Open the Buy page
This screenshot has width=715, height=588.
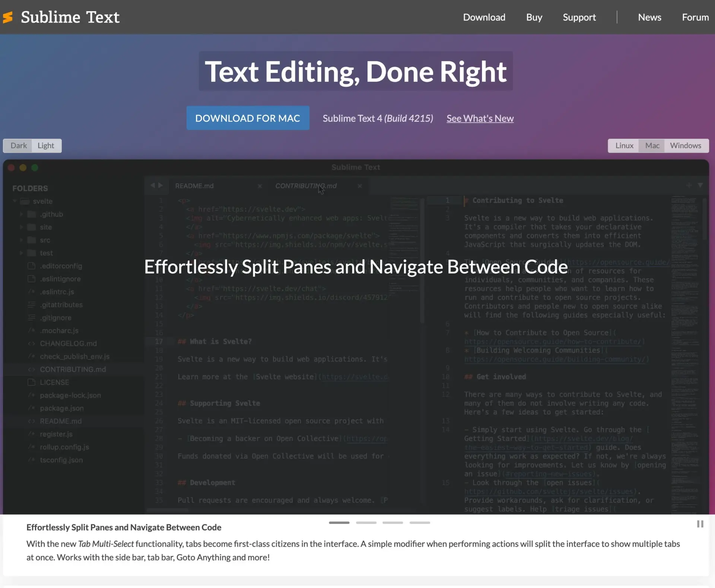tap(534, 17)
